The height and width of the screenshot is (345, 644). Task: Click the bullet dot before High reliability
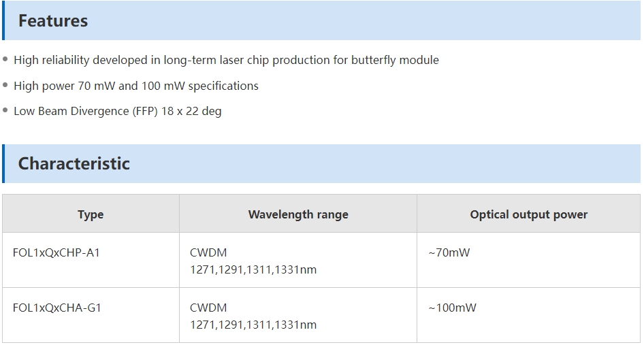coord(5,59)
